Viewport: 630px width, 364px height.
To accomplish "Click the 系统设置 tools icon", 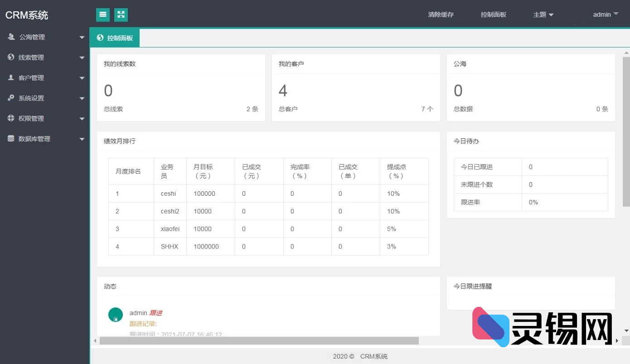I will pos(11,98).
